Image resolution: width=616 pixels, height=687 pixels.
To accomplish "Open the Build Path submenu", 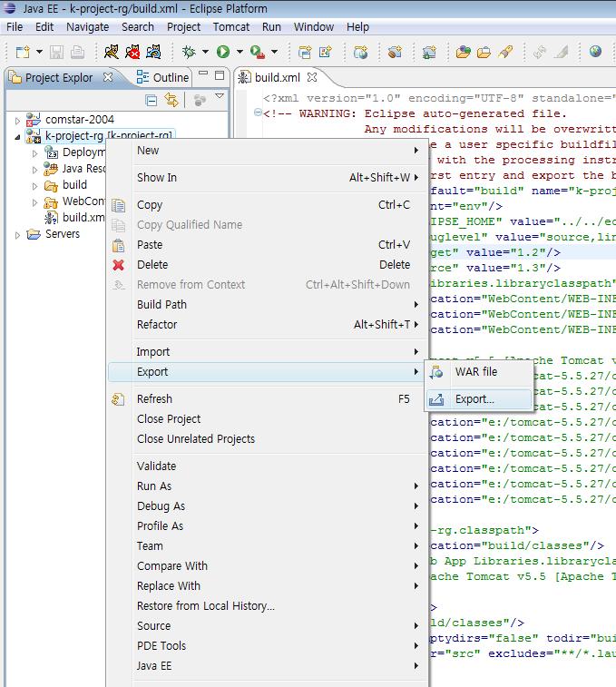I will [x=268, y=305].
